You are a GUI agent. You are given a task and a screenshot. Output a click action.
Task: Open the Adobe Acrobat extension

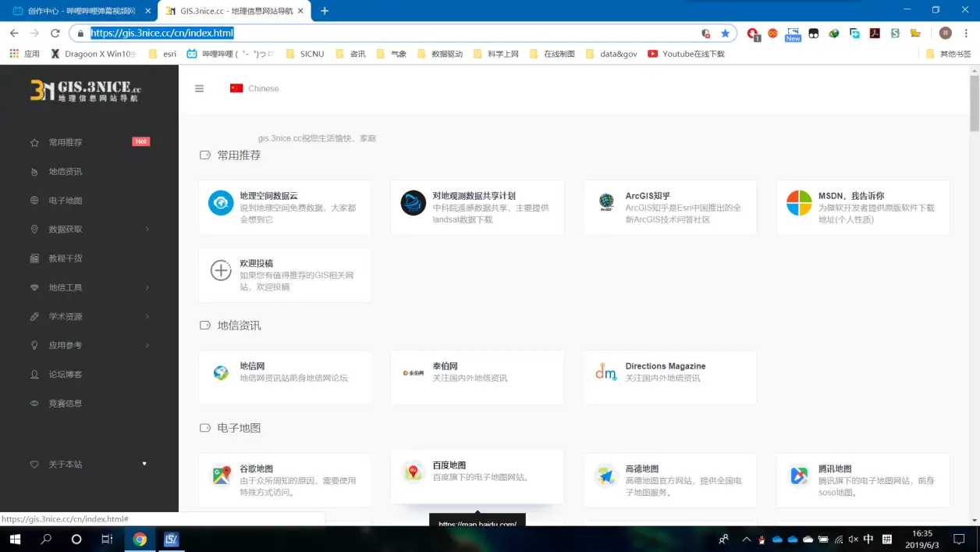tap(875, 34)
